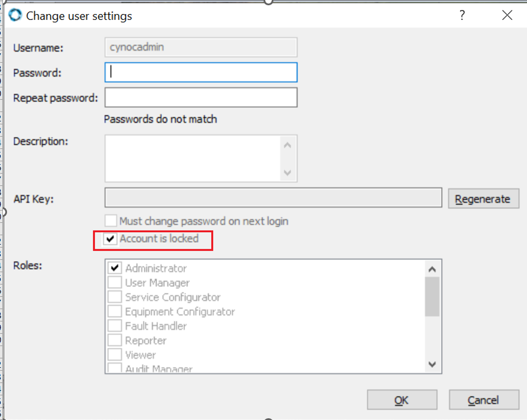Confirm changes with the OK button
The height and width of the screenshot is (420, 527).
[x=402, y=400]
